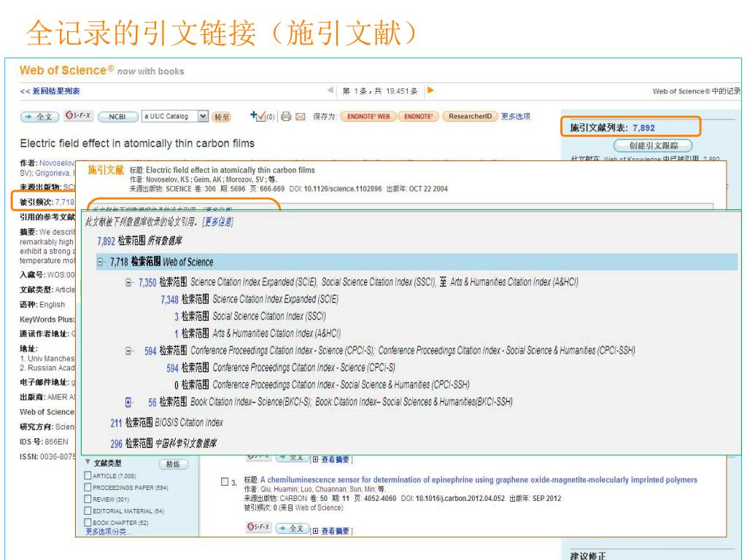Open 更多信息 link in citation panel
The width and height of the screenshot is (747, 560).
click(x=217, y=222)
